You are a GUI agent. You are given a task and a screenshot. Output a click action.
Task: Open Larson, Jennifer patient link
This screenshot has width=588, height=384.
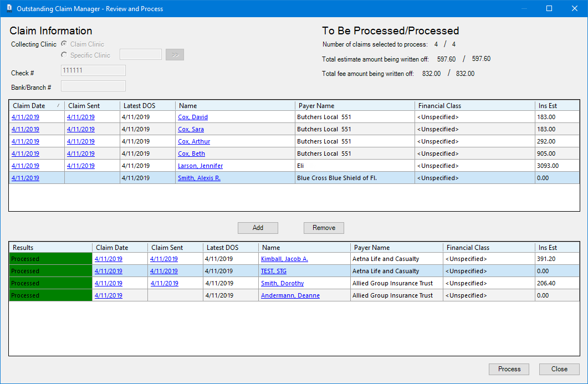[200, 166]
